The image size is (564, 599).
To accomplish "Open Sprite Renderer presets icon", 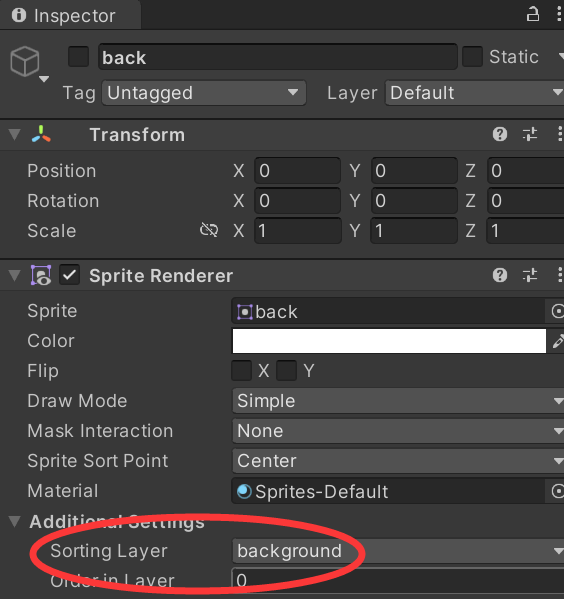I will click(530, 275).
